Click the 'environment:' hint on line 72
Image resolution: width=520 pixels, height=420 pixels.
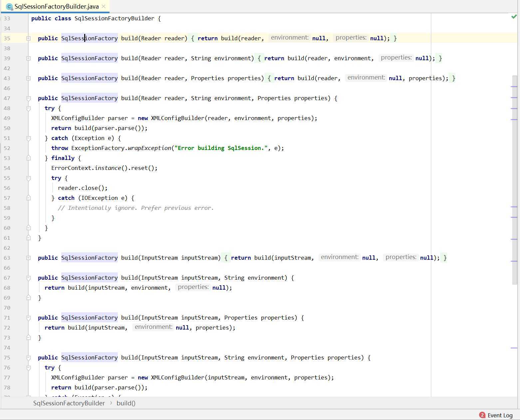click(153, 327)
